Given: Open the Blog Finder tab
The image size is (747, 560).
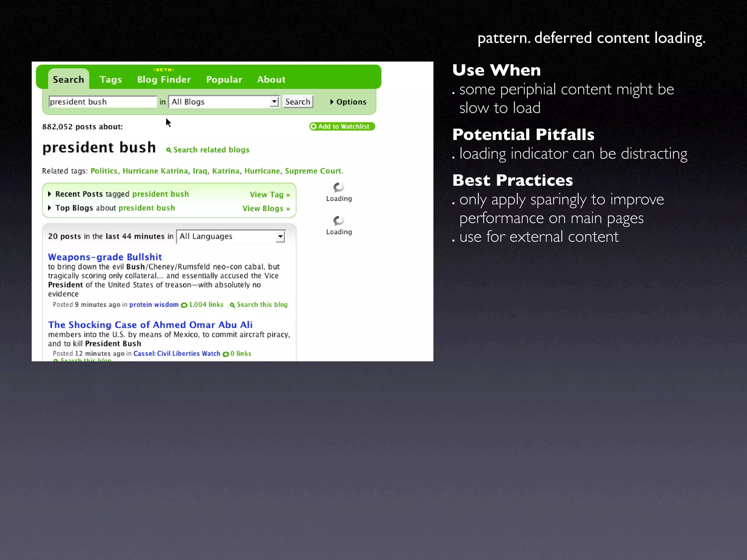Looking at the screenshot, I should coord(164,79).
